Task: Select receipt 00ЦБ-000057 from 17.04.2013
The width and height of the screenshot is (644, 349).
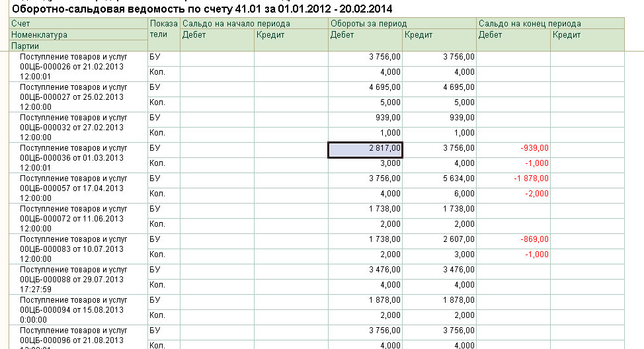Action: coord(73,188)
